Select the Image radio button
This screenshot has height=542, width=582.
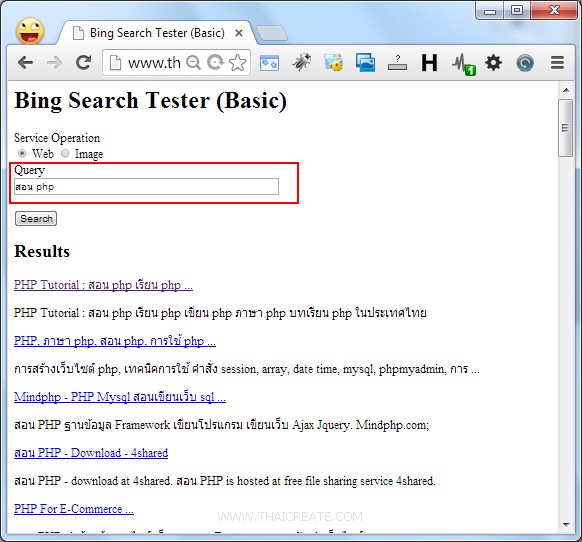(x=65, y=153)
